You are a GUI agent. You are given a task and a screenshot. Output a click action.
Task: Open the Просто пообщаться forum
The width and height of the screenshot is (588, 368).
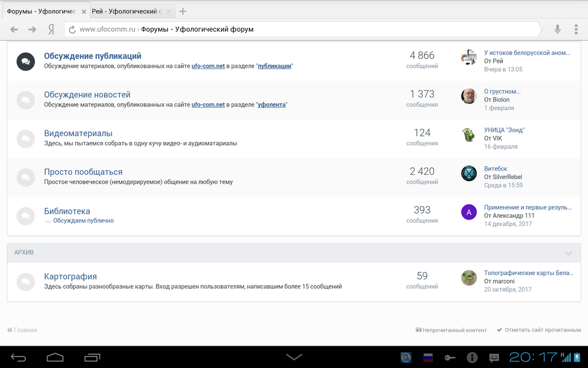point(83,172)
